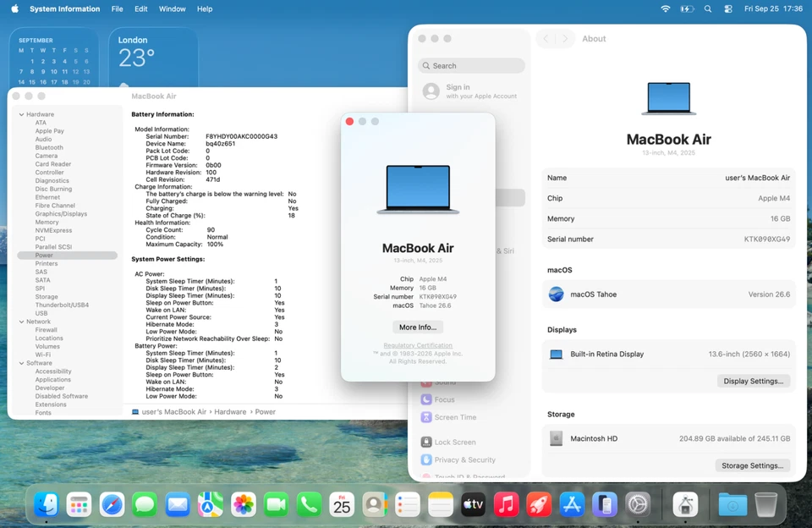Screen dimensions: 812x528
Task: Open Focus in Settings sidebar
Action: [x=437, y=399]
